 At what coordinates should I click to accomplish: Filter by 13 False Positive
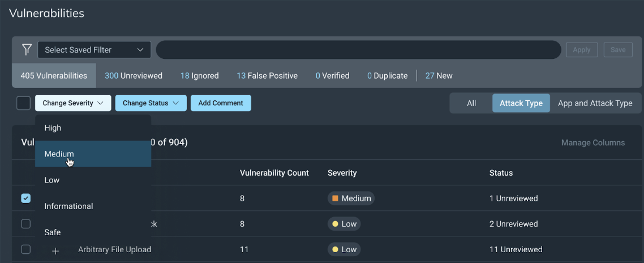tap(267, 75)
